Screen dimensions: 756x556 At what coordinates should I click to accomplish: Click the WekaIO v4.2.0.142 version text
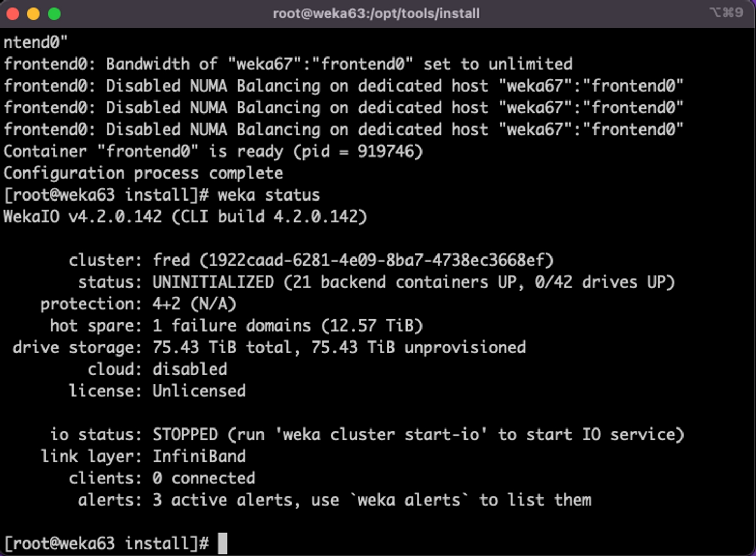[83, 217]
